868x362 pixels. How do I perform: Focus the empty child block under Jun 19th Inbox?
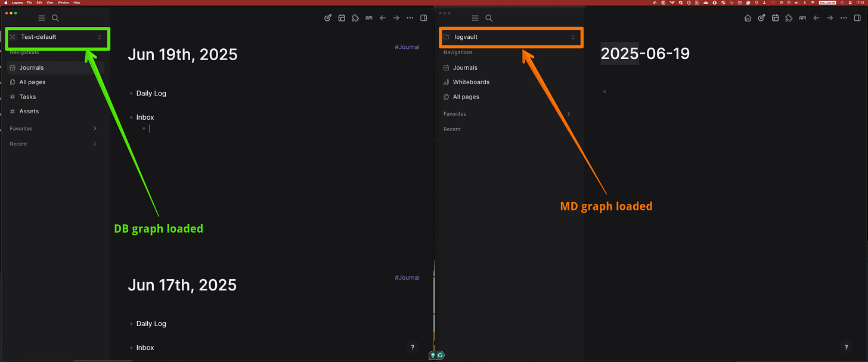150,128
